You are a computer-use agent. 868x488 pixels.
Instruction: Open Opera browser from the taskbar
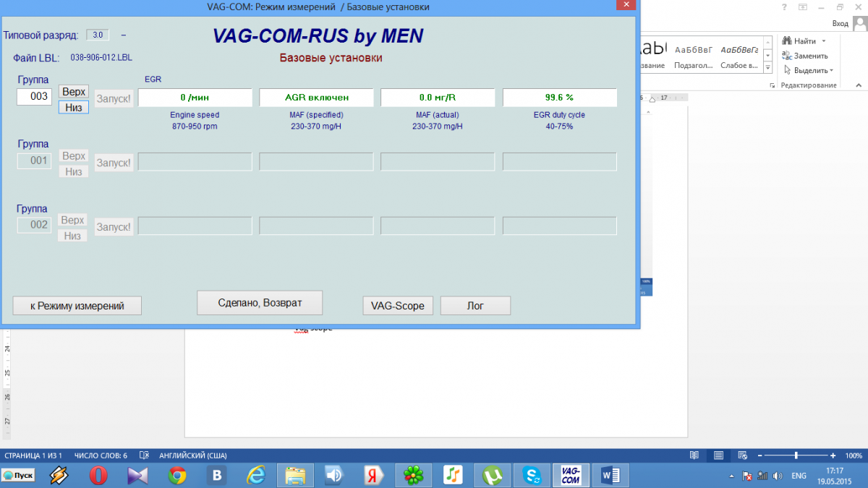tap(98, 475)
